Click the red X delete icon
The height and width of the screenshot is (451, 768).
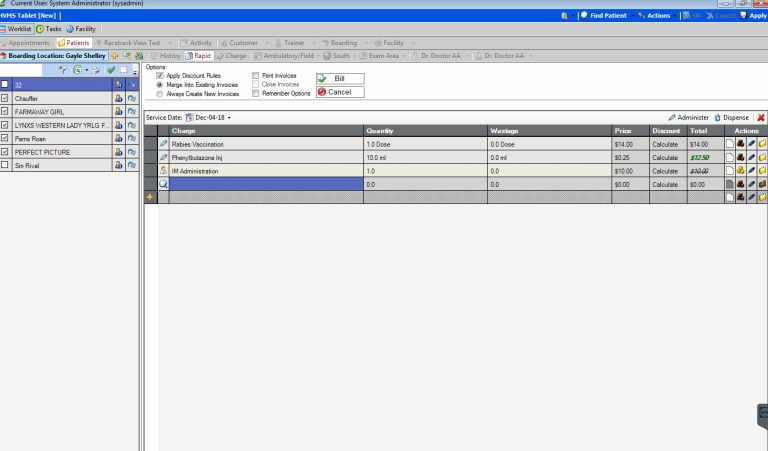click(761, 118)
